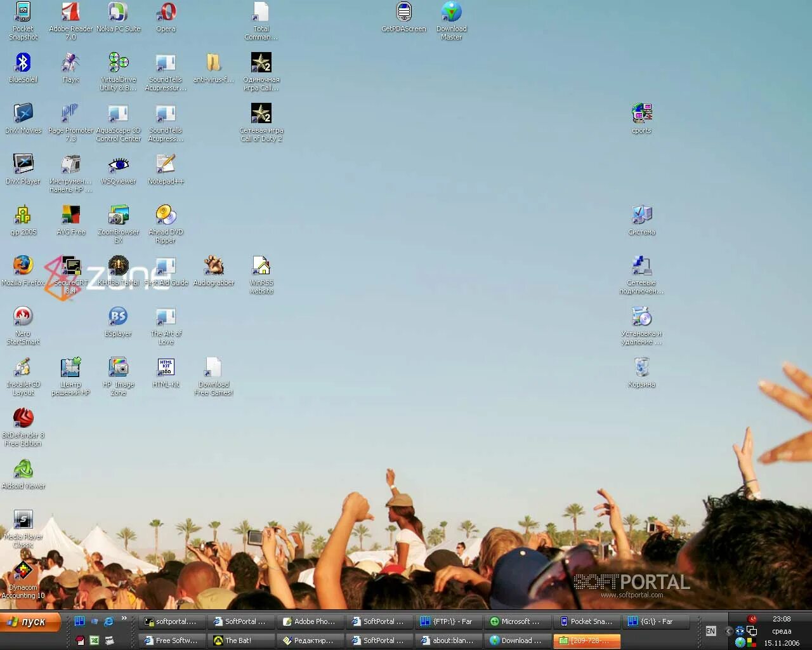Expand the quick launch chevron
Screen dimensions: 812x650
click(x=124, y=618)
